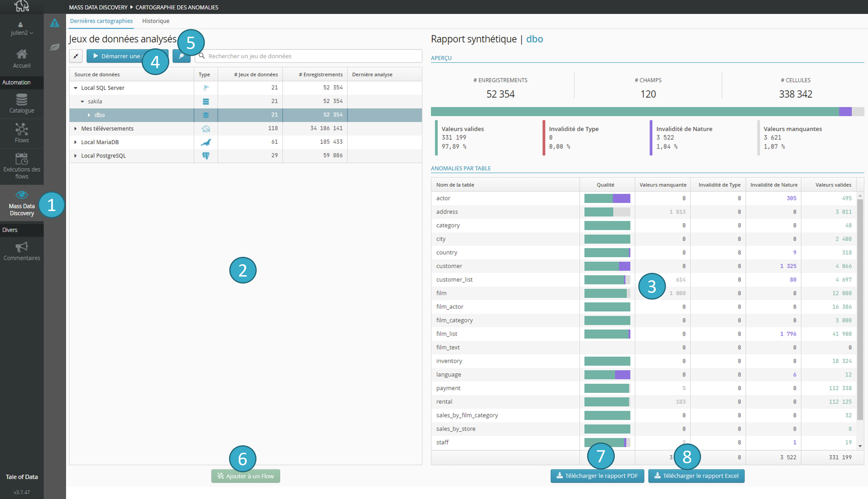Image resolution: width=868 pixels, height=499 pixels.
Task: Open the Commentaires megaphone icon
Action: click(22, 247)
